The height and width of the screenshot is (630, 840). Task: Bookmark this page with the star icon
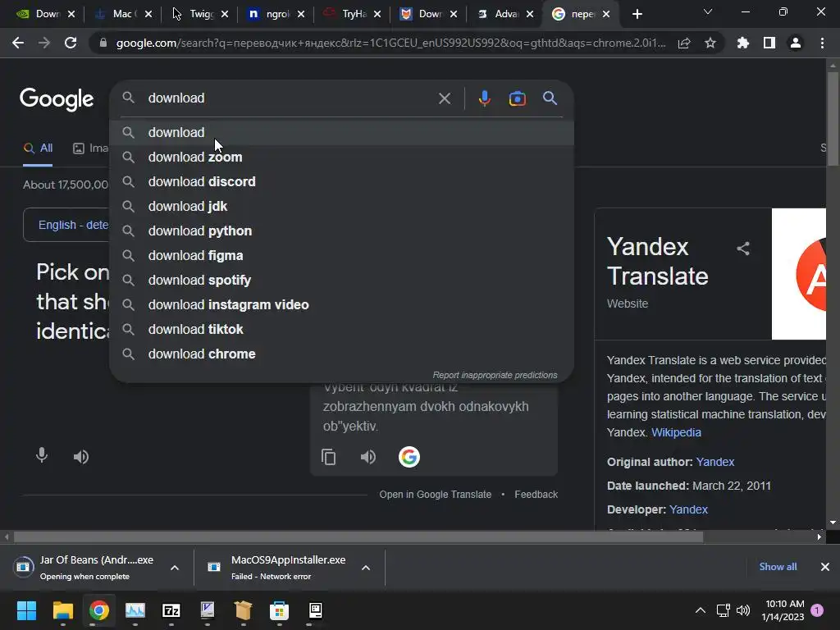710,43
